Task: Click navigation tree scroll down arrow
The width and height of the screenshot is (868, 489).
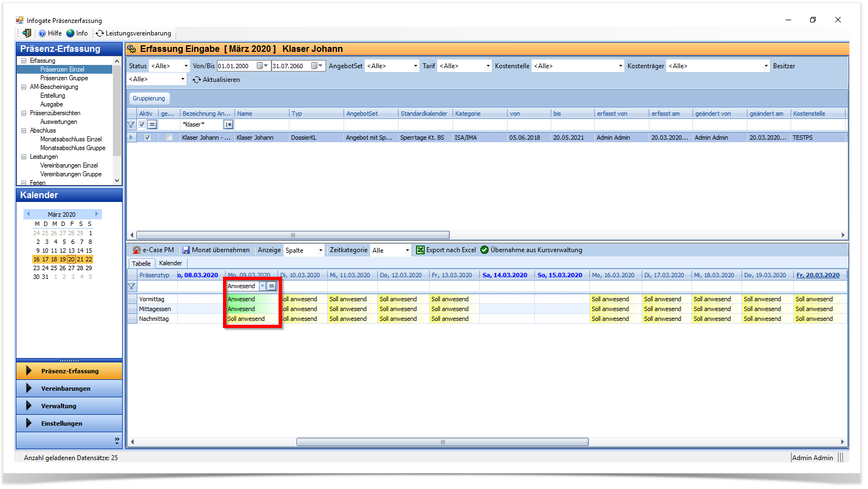Action: point(117,181)
